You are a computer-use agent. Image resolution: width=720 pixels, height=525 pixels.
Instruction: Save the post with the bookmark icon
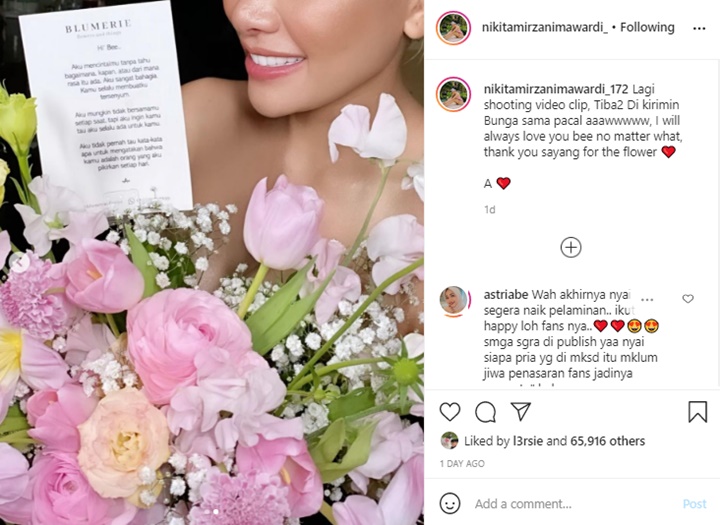pyautogui.click(x=697, y=412)
